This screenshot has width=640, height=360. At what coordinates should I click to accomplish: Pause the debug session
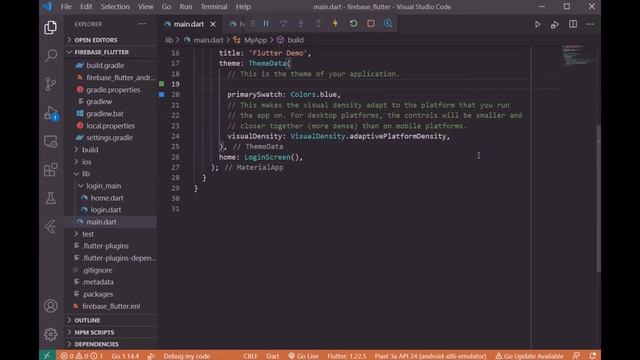coord(266,24)
